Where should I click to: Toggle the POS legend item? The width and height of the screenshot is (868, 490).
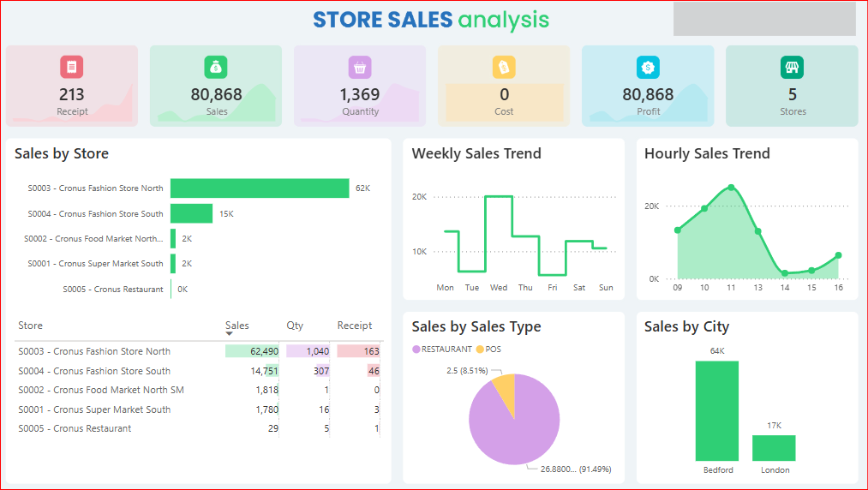tap(492, 350)
